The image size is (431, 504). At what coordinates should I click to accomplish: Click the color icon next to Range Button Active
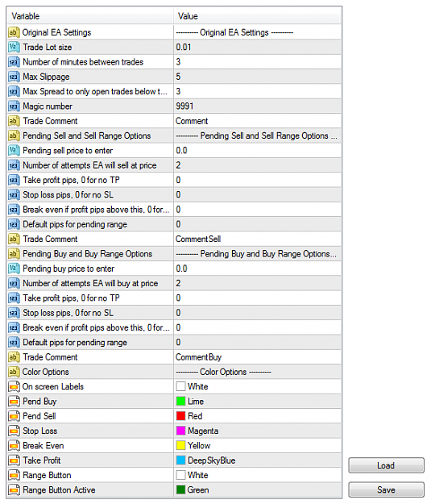point(14,489)
